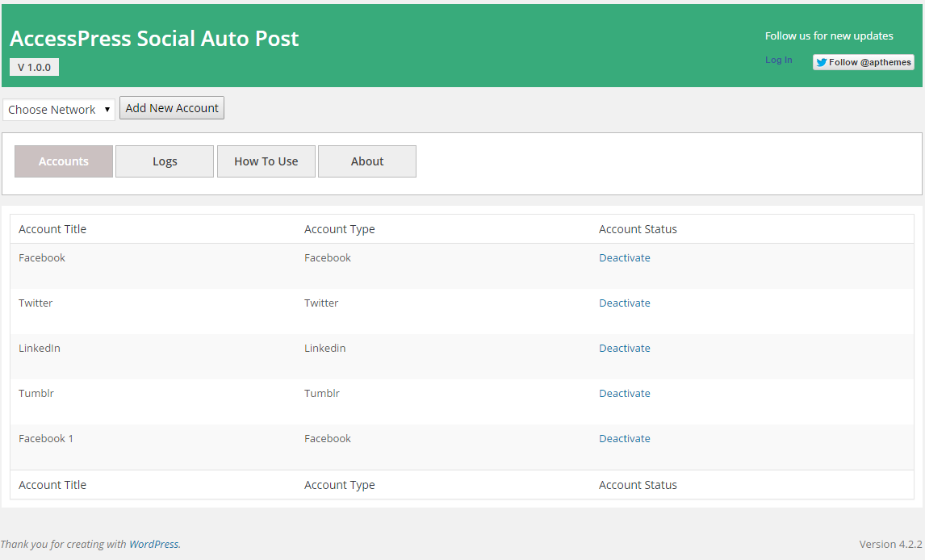
Task: Click the Account Status column header
Action: pyautogui.click(x=638, y=229)
